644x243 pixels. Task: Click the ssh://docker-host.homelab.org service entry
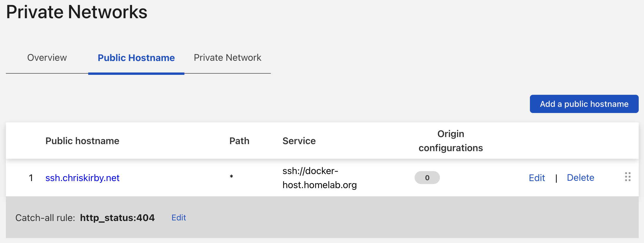320,178
